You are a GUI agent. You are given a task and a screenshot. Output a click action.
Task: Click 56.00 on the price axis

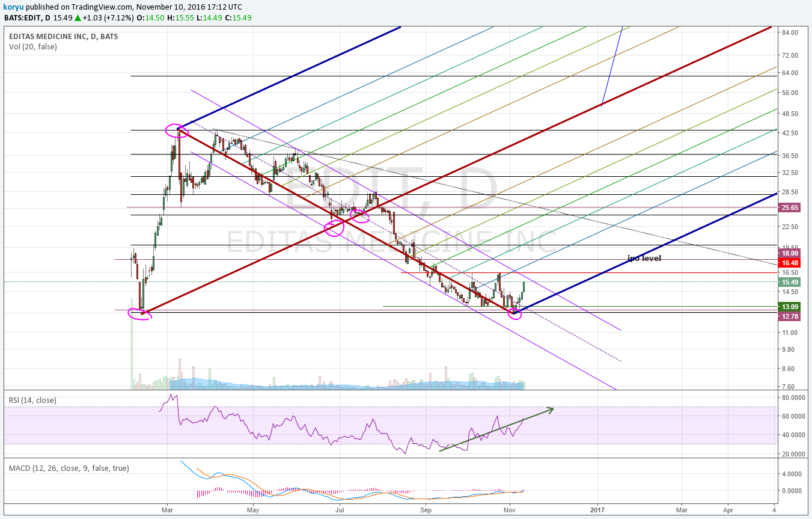[791, 93]
